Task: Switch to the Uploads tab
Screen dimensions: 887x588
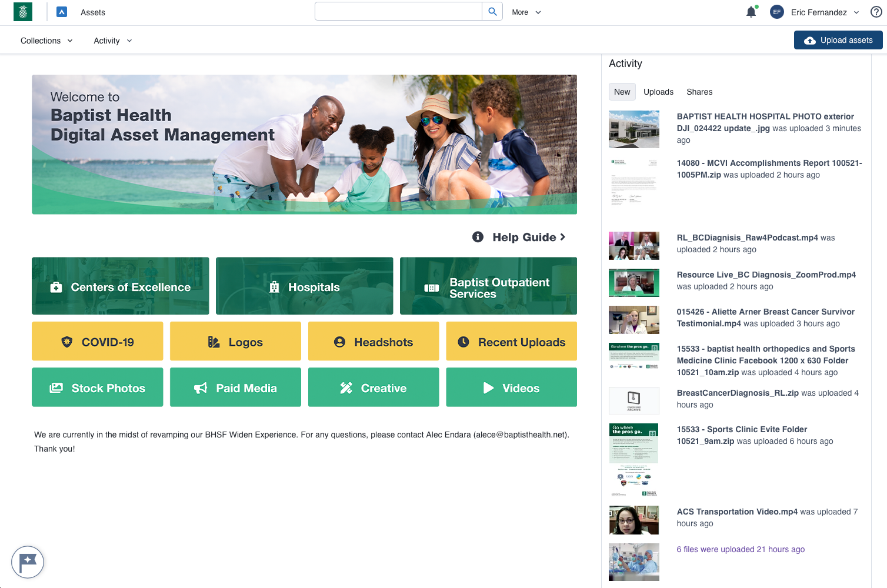Action: 658,92
